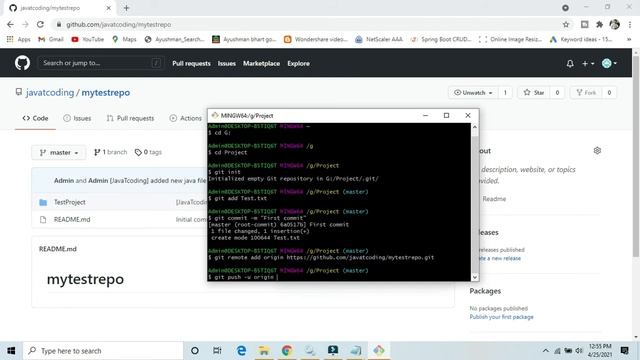Click the Type here to search box
Image resolution: width=640 pixels, height=360 pixels.
point(103,351)
